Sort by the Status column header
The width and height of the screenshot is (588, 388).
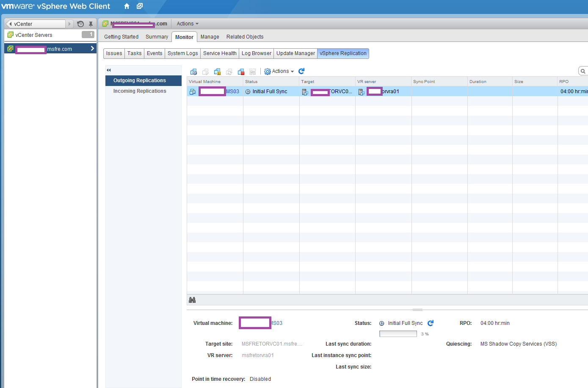click(251, 82)
